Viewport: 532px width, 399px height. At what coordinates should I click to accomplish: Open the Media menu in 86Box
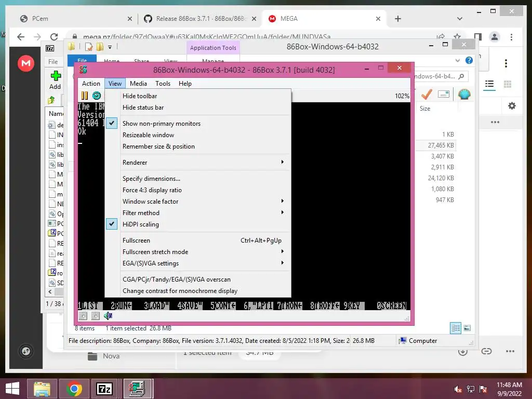(x=138, y=84)
